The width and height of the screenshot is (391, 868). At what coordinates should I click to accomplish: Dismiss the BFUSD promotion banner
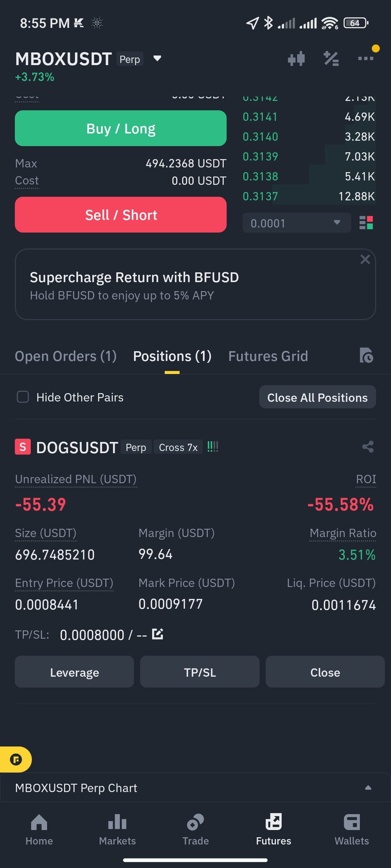[x=365, y=259]
